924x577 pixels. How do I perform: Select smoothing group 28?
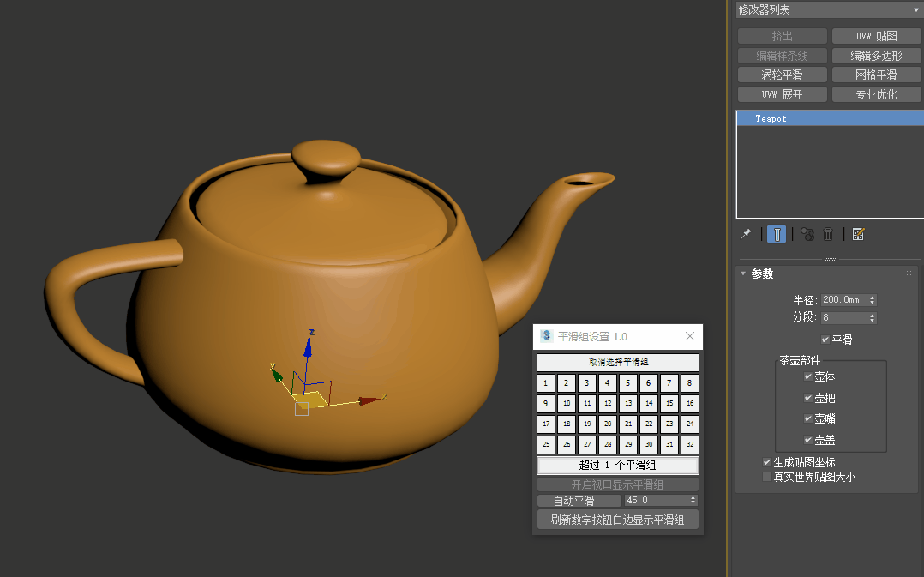pos(608,444)
